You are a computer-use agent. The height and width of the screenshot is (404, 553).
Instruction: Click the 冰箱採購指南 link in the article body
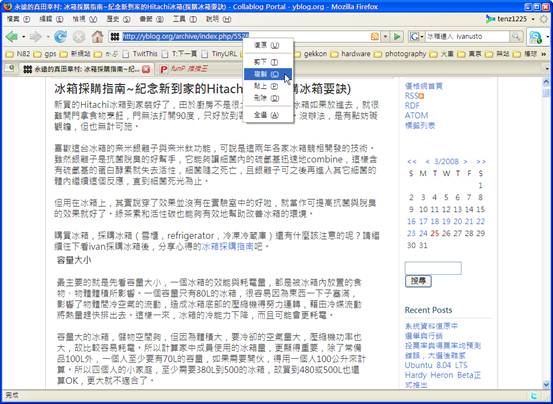click(227, 246)
